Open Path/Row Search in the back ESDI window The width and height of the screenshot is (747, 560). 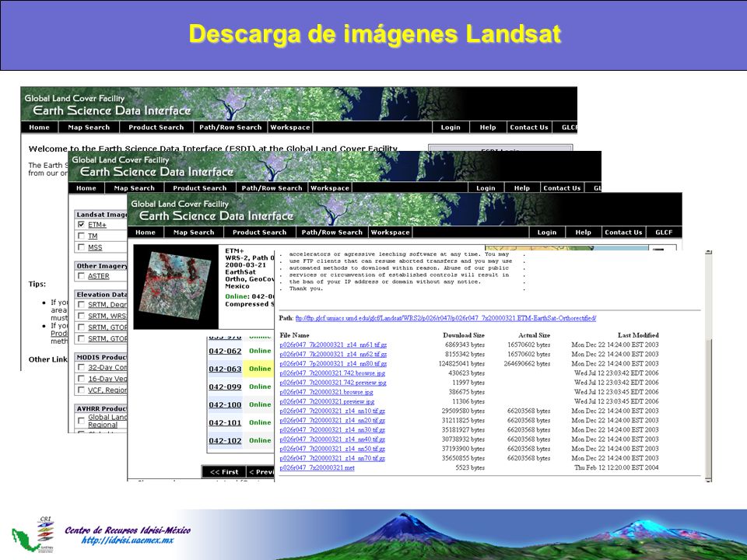(230, 127)
